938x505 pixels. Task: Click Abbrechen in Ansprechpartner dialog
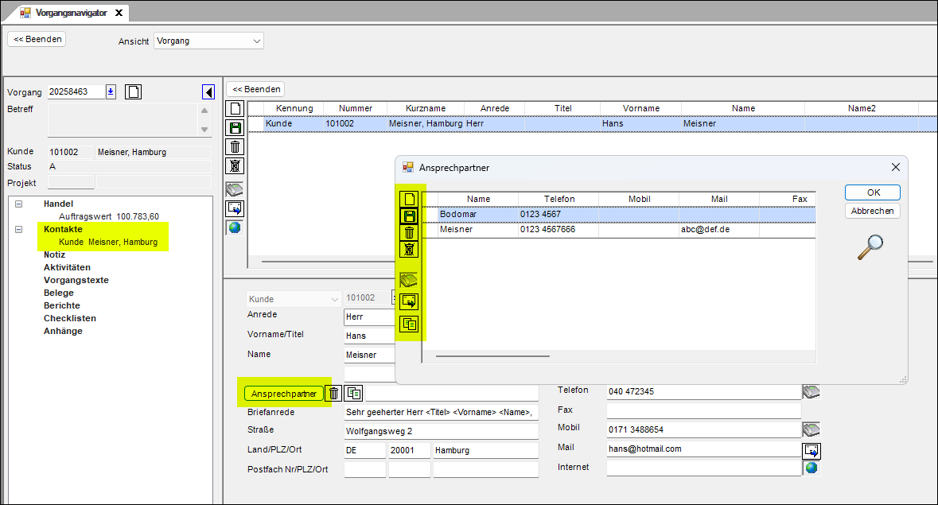tap(873, 211)
